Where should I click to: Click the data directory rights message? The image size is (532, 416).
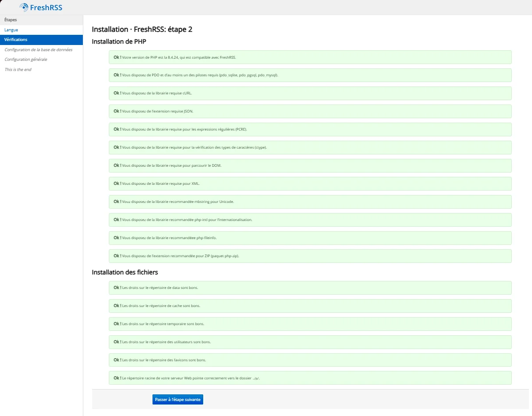[x=310, y=288]
